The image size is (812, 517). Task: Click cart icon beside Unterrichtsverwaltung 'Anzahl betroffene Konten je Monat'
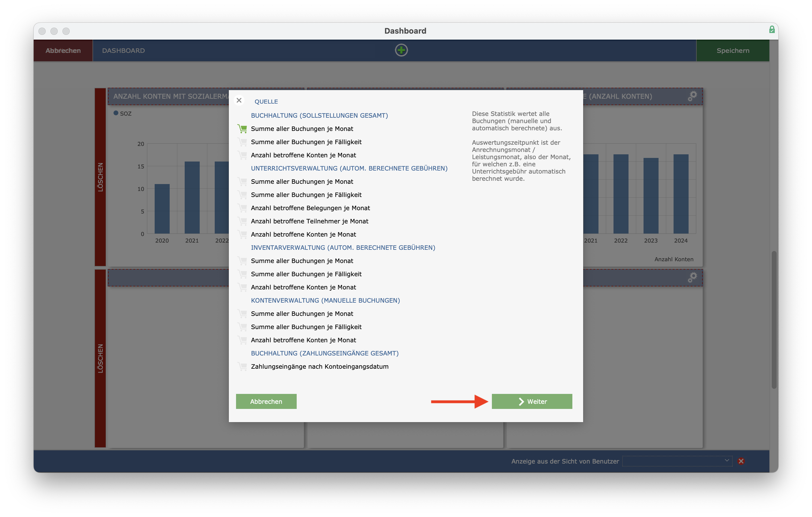[242, 234]
